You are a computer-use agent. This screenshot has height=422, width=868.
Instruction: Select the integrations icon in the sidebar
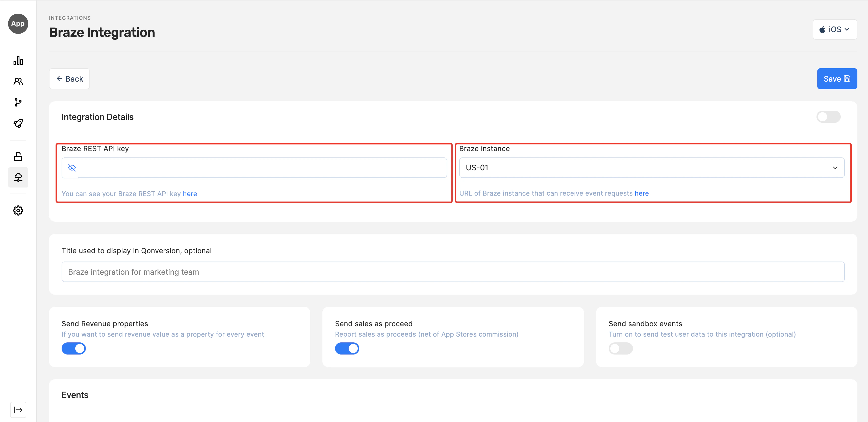pyautogui.click(x=18, y=177)
